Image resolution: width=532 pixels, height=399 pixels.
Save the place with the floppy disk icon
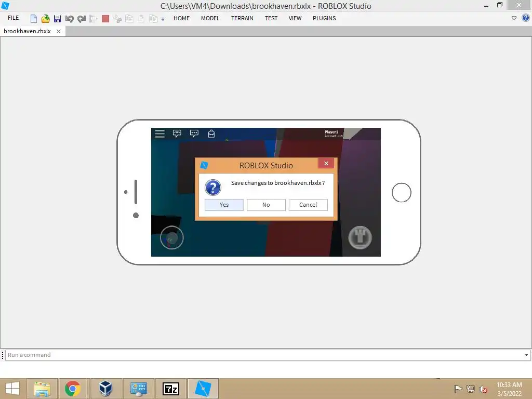57,19
